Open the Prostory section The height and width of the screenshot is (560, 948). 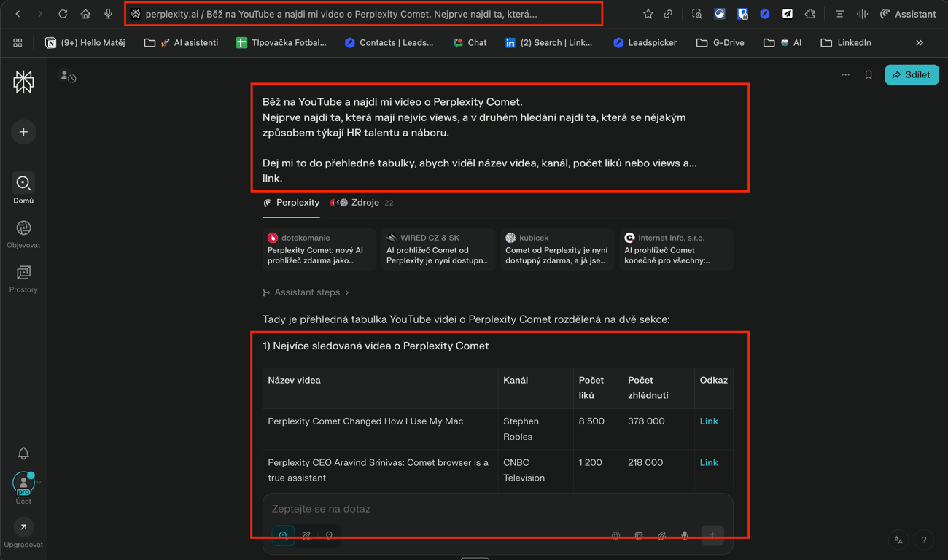pos(23,279)
